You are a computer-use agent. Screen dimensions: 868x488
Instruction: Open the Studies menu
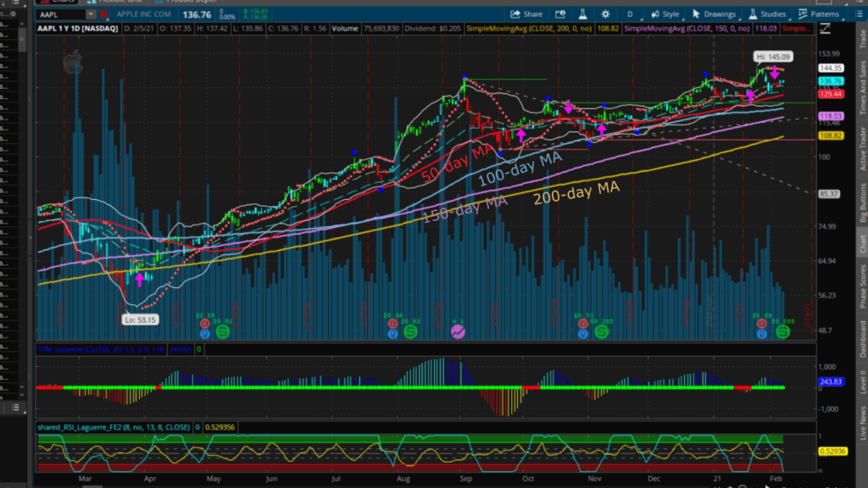click(x=767, y=14)
